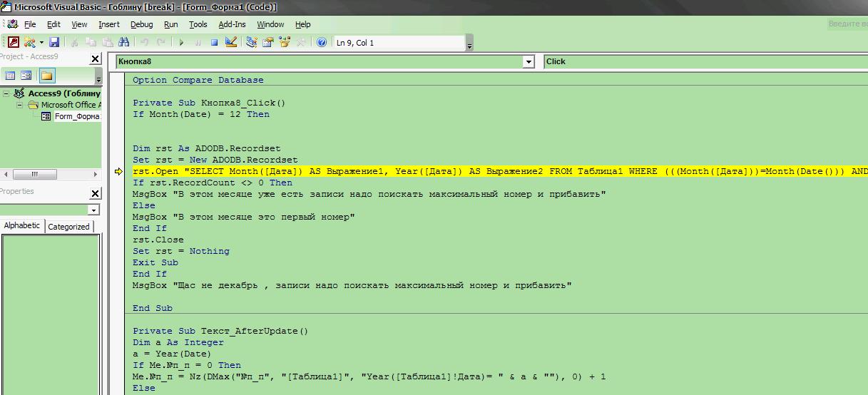Collapse the Microsoft Office Access folder node
The image size is (868, 395).
pyautogui.click(x=20, y=105)
